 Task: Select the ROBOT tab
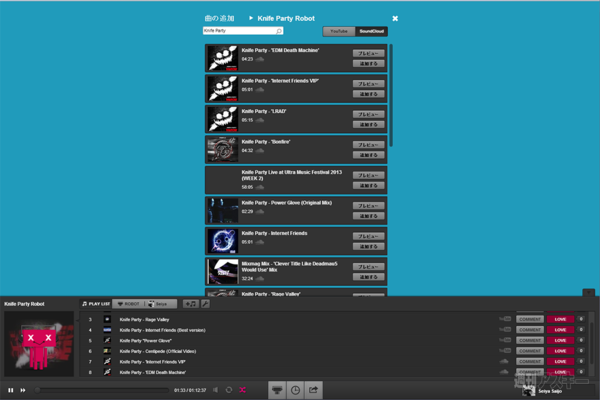(x=129, y=304)
